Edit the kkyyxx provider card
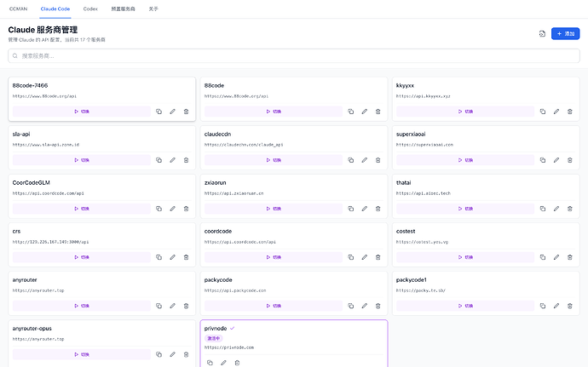The height and width of the screenshot is (367, 588). (556, 112)
